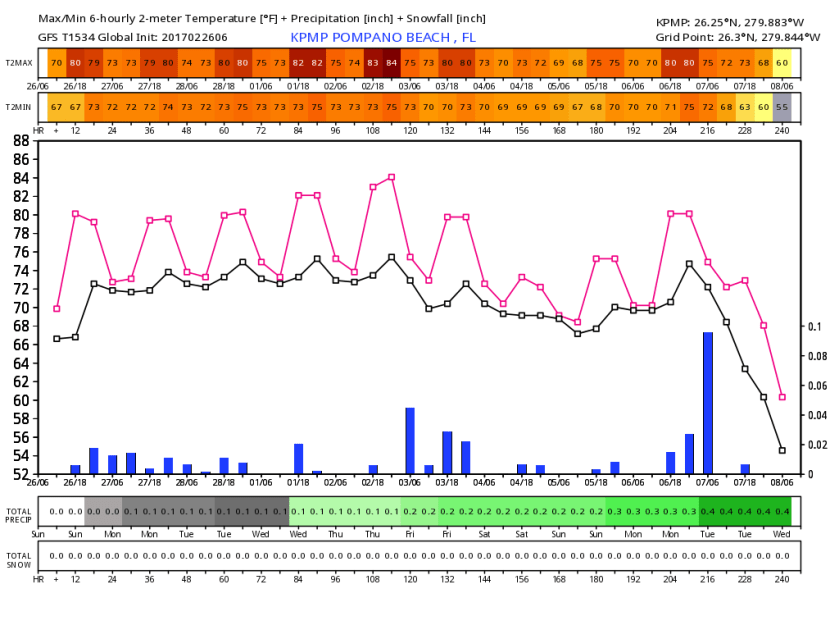
Task: Click the KPMP POMPANO BEACH, FL station title
Action: pos(383,37)
